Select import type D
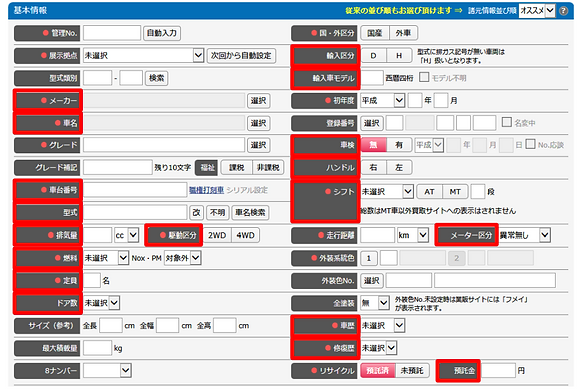The image size is (583, 392). [x=374, y=56]
